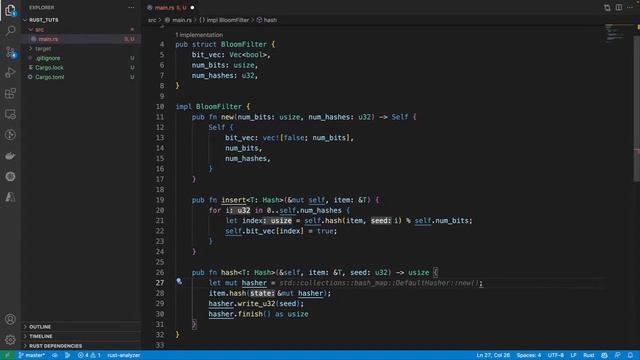Click master branch in status bar
Image resolution: width=640 pixels, height=360 pixels.
(32, 355)
